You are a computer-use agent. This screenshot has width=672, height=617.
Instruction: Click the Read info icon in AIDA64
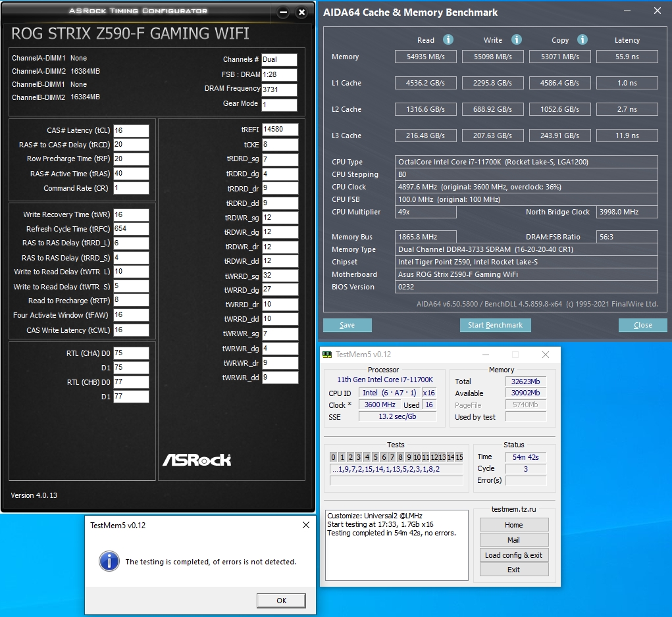pyautogui.click(x=448, y=40)
